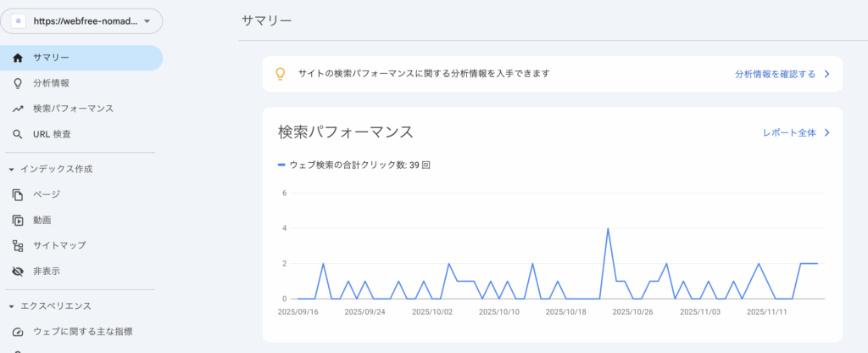Open the レポート全体 link
The width and height of the screenshot is (868, 353).
point(788,132)
